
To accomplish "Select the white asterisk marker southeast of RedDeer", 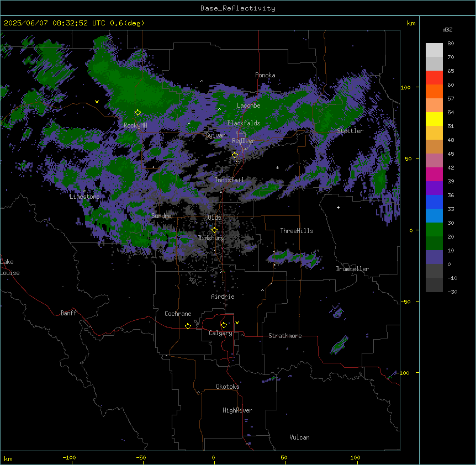I will click(277, 167).
